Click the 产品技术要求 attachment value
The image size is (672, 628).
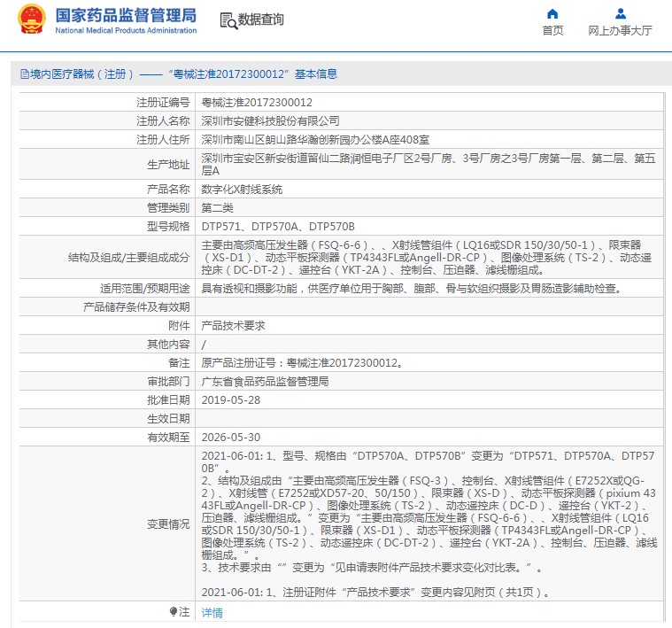(x=234, y=325)
